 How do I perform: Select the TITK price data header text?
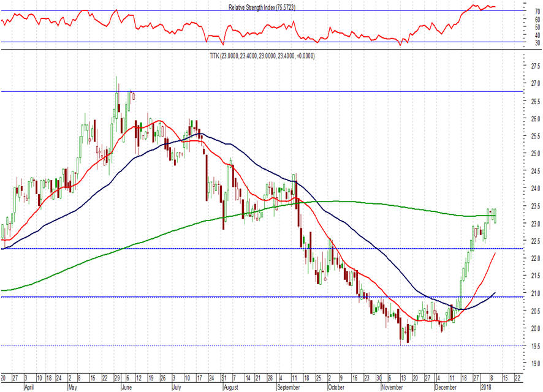coord(262,56)
